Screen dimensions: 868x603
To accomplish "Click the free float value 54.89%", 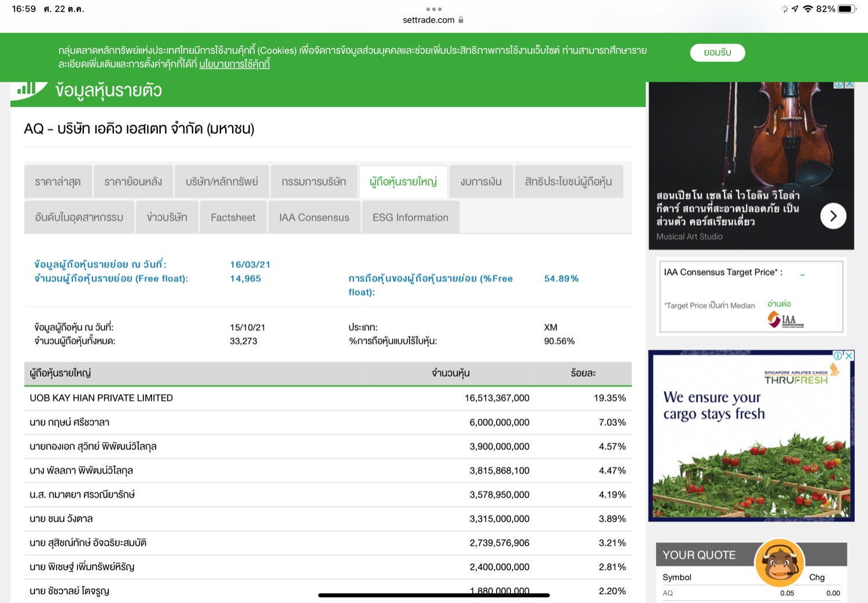I will (561, 278).
